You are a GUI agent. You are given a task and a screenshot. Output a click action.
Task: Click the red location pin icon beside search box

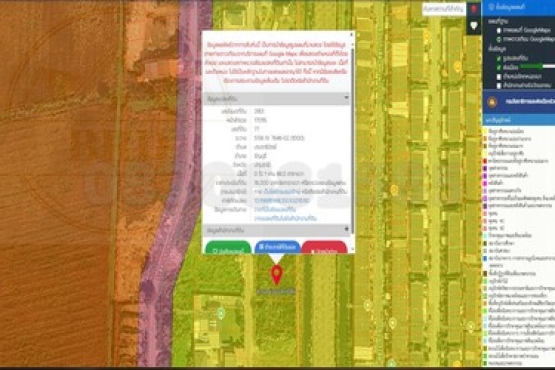pos(474,10)
